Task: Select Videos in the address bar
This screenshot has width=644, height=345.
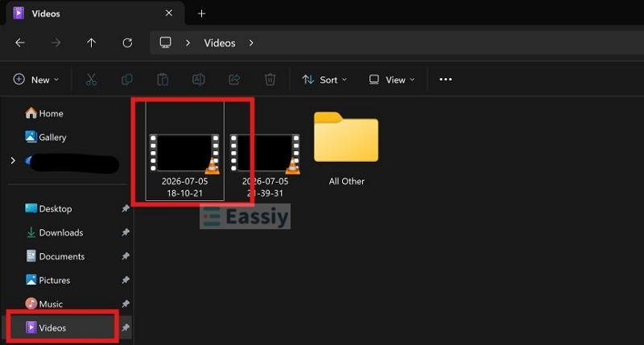Action: [x=220, y=43]
